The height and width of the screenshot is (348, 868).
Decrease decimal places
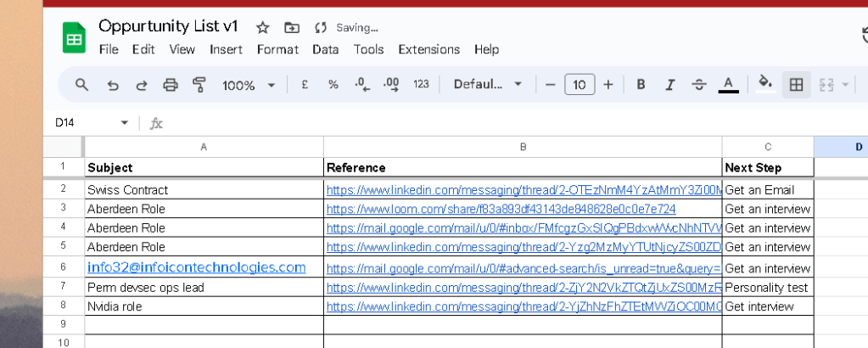click(362, 85)
